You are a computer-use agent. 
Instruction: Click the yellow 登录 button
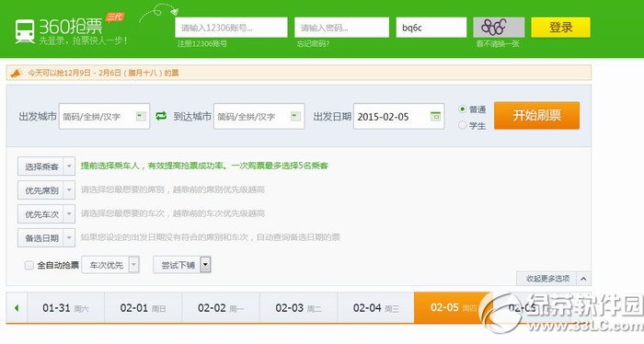[560, 28]
